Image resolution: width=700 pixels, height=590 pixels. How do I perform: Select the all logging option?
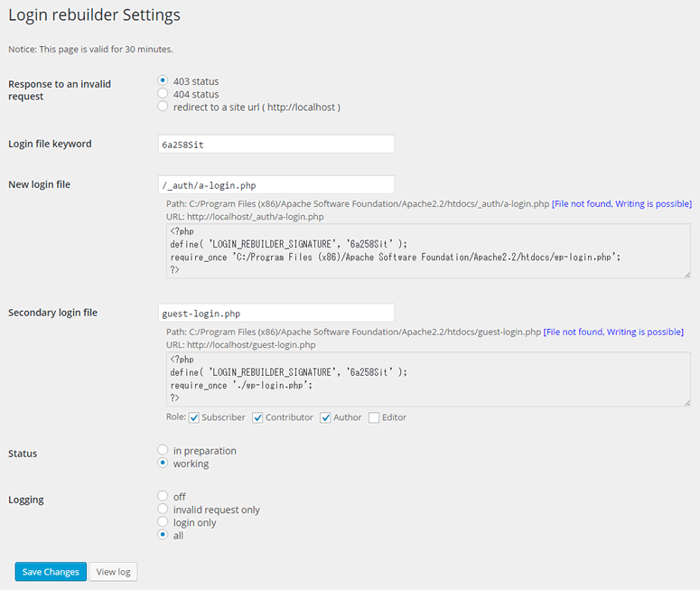[x=163, y=535]
